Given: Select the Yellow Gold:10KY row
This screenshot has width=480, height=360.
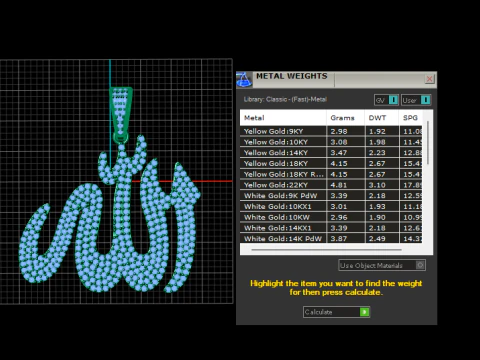Looking at the screenshot, I should click(331, 142).
